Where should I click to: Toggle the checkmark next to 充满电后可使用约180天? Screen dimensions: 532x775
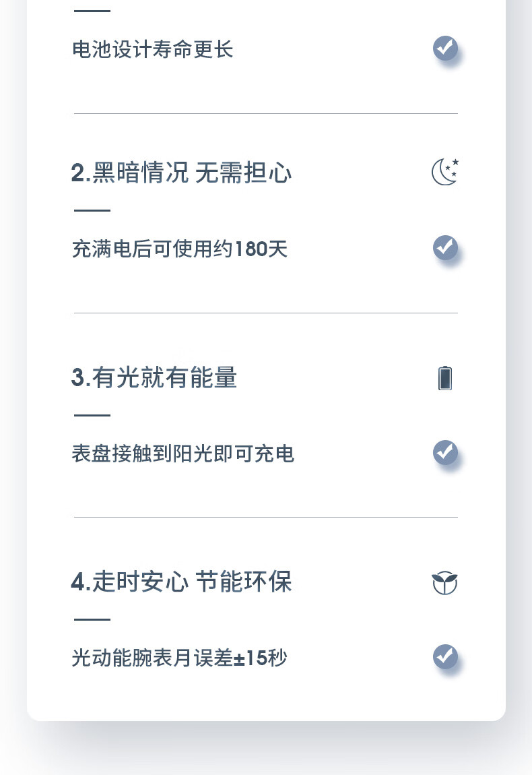(445, 248)
